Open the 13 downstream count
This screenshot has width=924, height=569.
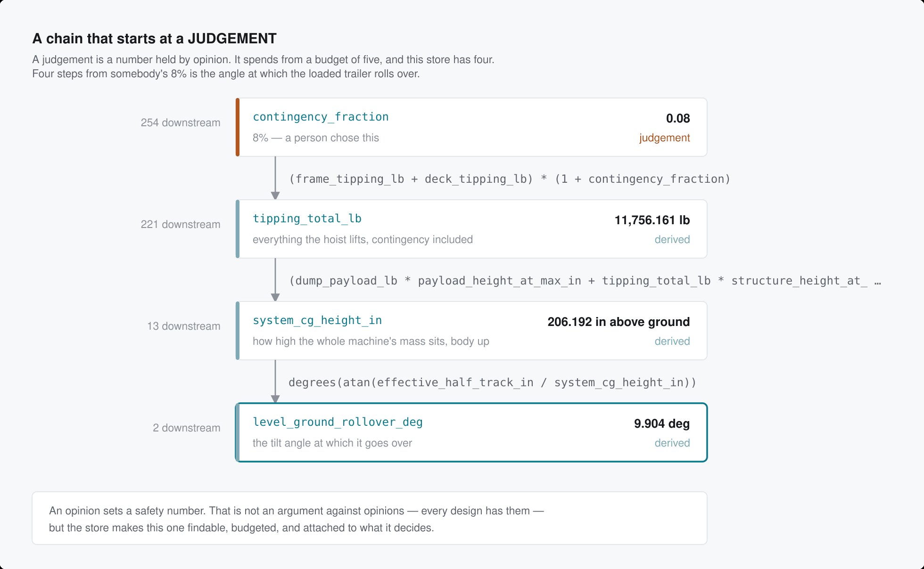pyautogui.click(x=184, y=326)
